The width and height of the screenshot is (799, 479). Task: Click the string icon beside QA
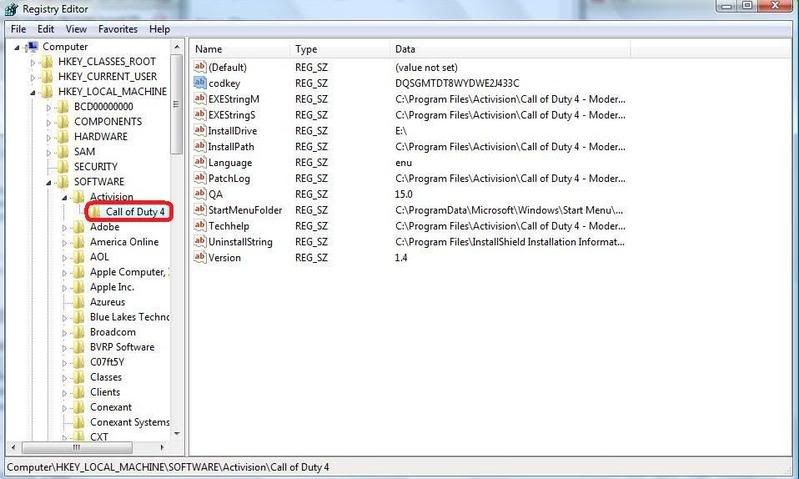pos(200,194)
